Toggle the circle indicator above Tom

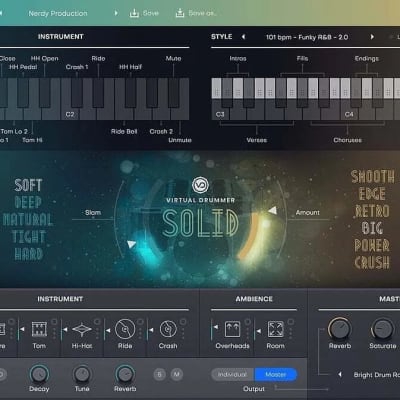point(54,322)
